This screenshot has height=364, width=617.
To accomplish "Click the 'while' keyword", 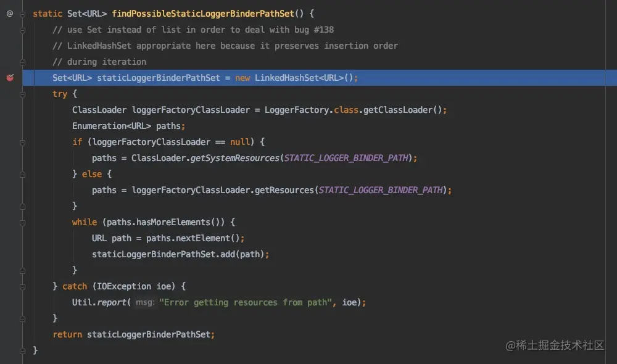I will (84, 222).
